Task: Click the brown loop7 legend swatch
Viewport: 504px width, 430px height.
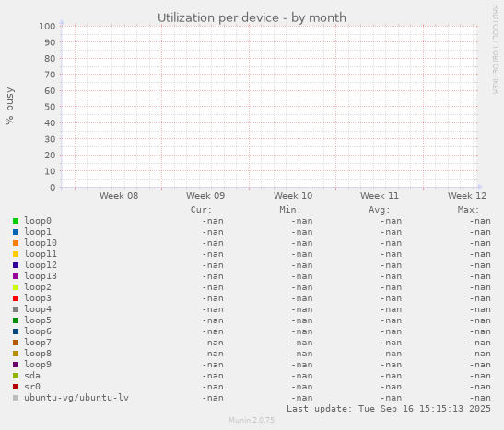Action: click(x=16, y=343)
